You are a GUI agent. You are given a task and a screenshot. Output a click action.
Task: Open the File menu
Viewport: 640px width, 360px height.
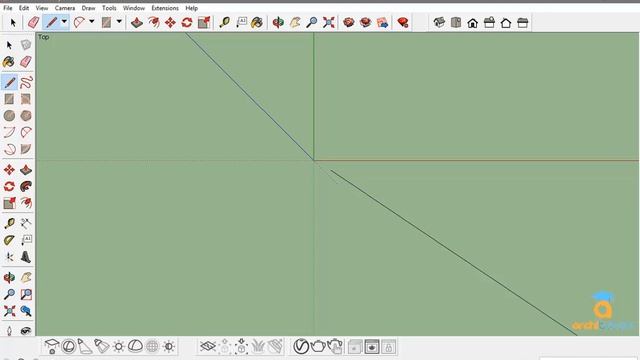point(8,8)
